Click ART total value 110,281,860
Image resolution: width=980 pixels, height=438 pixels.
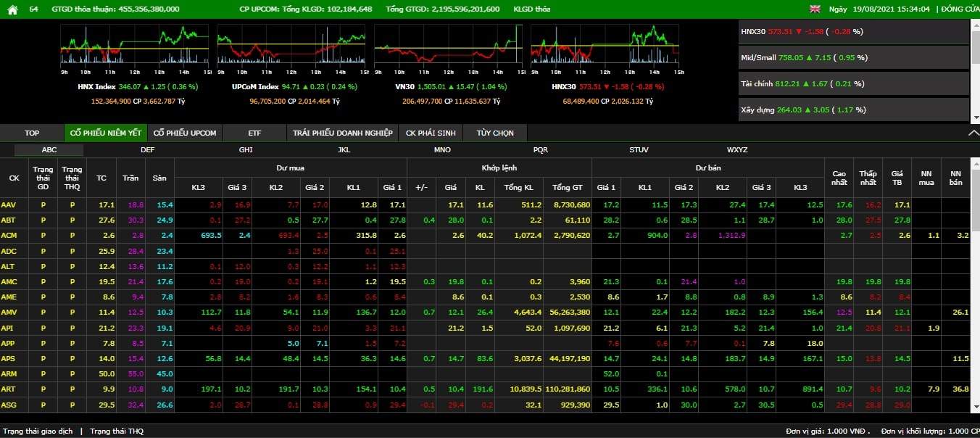point(566,389)
